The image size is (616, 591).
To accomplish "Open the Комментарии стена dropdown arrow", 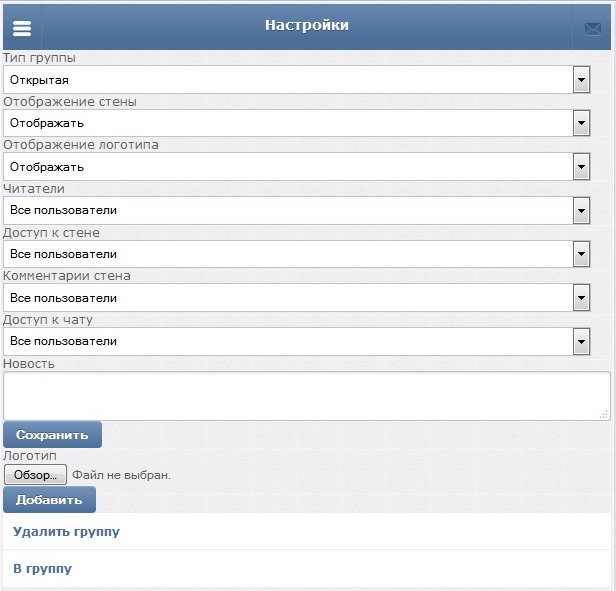I will pos(581,298).
